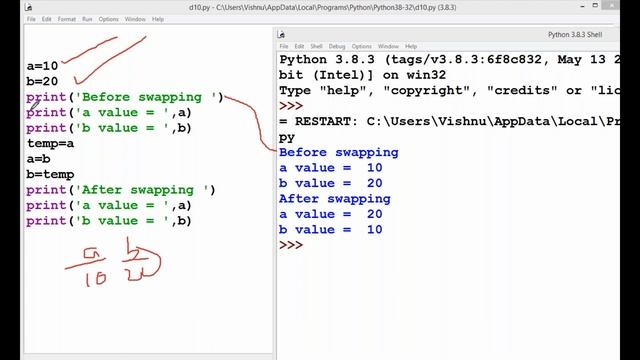The height and width of the screenshot is (360, 640).
Task: Open Help menu in Python Shell
Action: pos(411,46)
